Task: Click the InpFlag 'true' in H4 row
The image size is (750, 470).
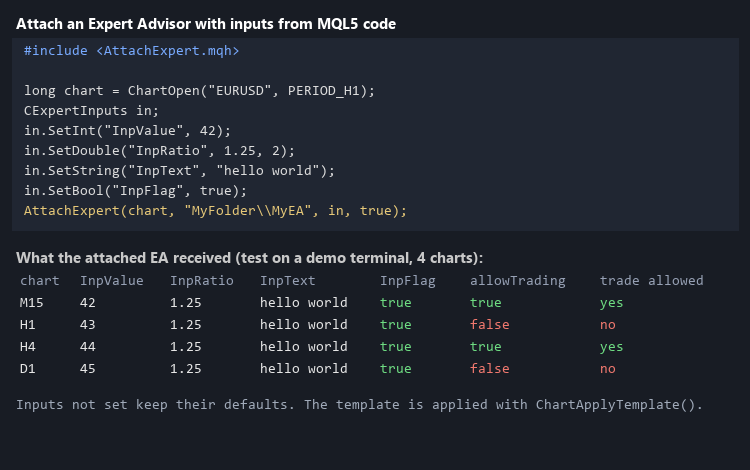Action: (396, 347)
